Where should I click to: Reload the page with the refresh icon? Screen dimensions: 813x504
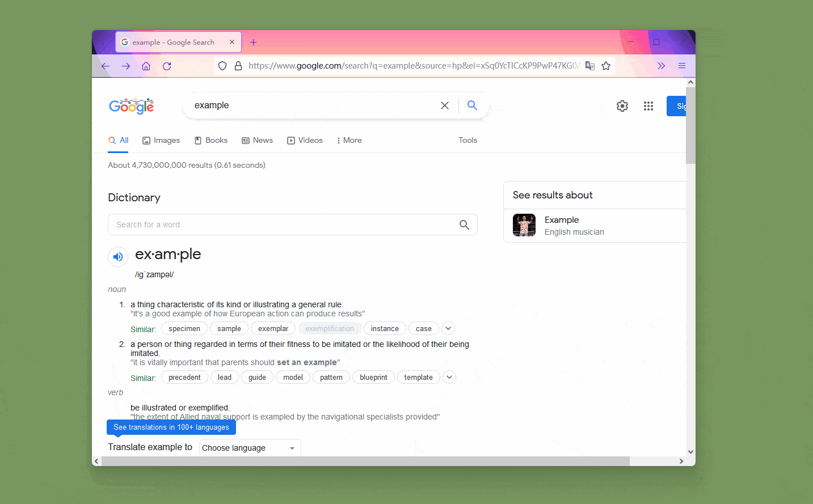click(167, 66)
